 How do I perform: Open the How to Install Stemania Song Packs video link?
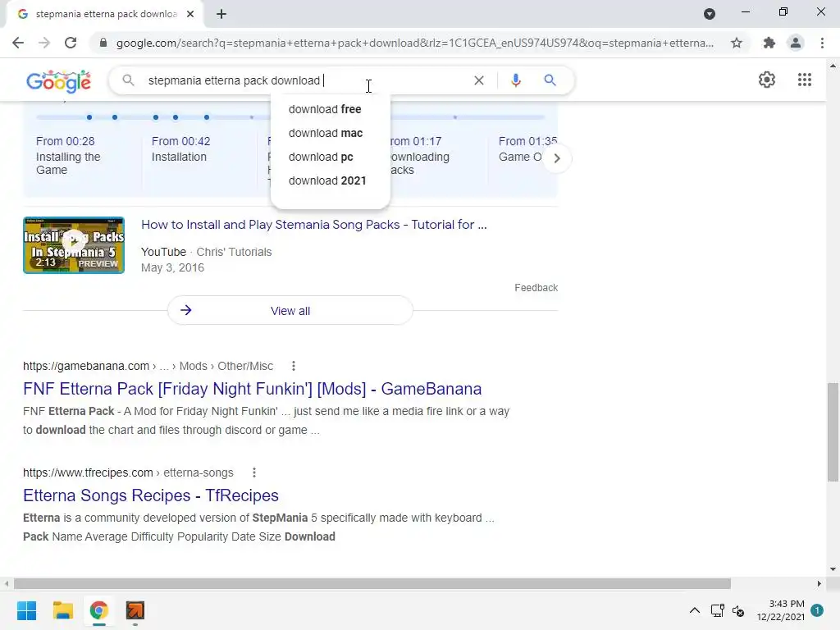point(314,225)
